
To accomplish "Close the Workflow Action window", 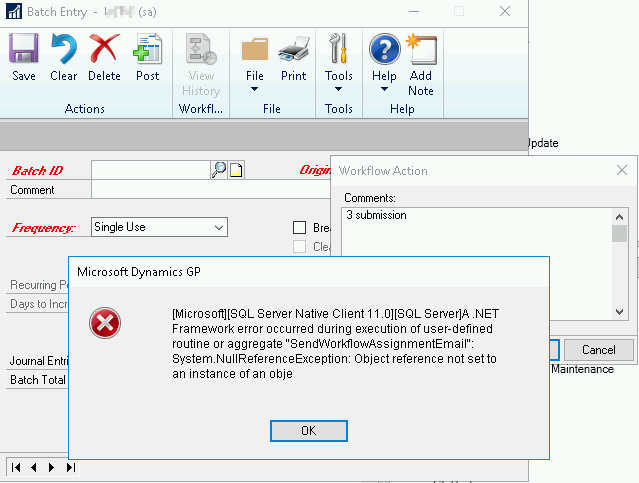I will [x=622, y=170].
